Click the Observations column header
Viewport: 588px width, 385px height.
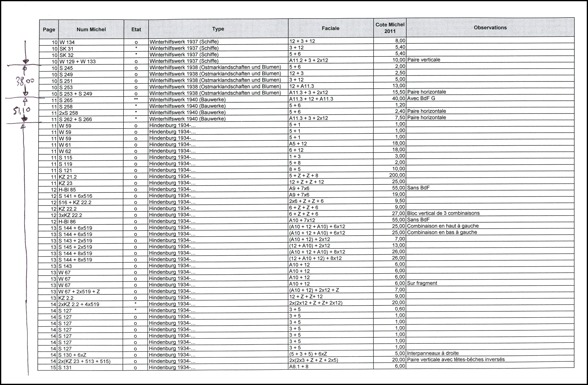point(490,28)
